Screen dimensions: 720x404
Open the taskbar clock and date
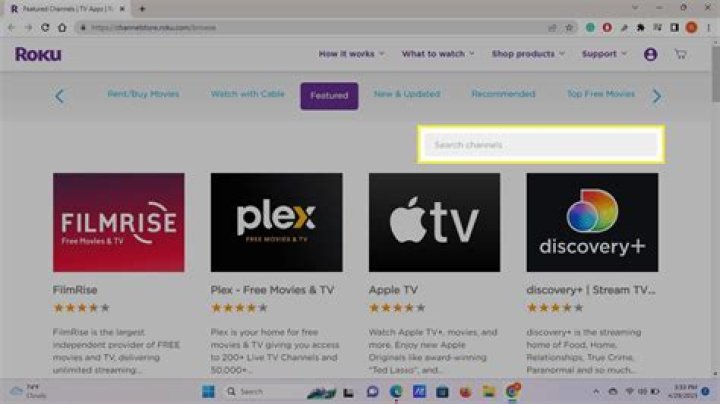coord(682,391)
